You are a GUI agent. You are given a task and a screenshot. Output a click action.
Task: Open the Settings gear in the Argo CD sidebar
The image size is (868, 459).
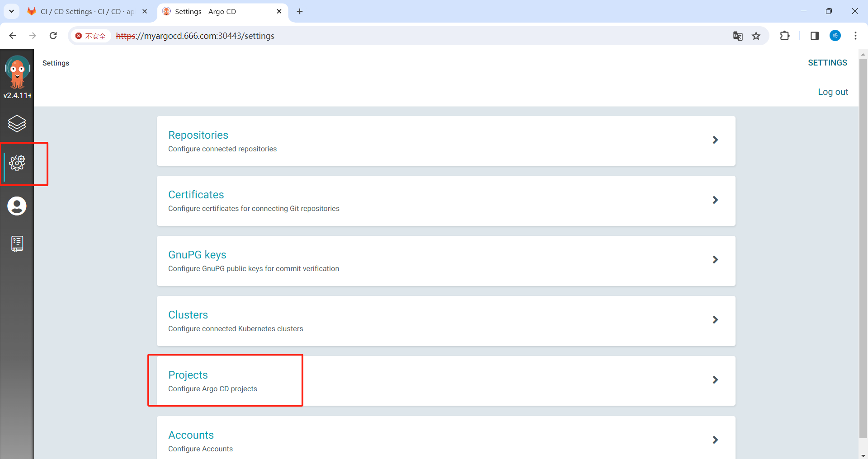(17, 164)
